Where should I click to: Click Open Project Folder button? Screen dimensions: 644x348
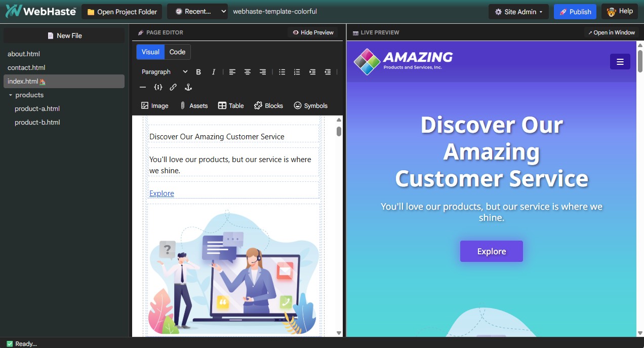pyautogui.click(x=122, y=12)
